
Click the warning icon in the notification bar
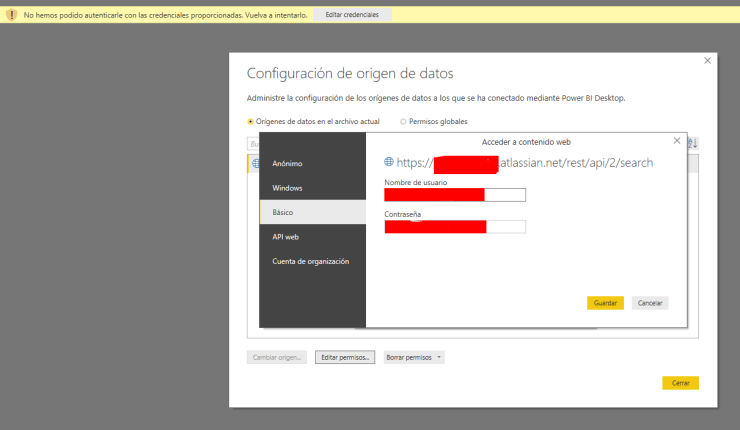[12, 15]
